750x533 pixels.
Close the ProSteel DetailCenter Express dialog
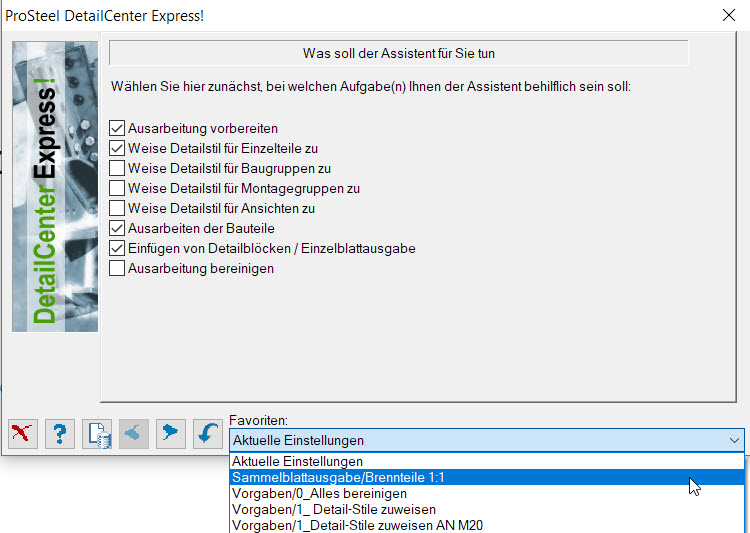pyautogui.click(x=728, y=15)
